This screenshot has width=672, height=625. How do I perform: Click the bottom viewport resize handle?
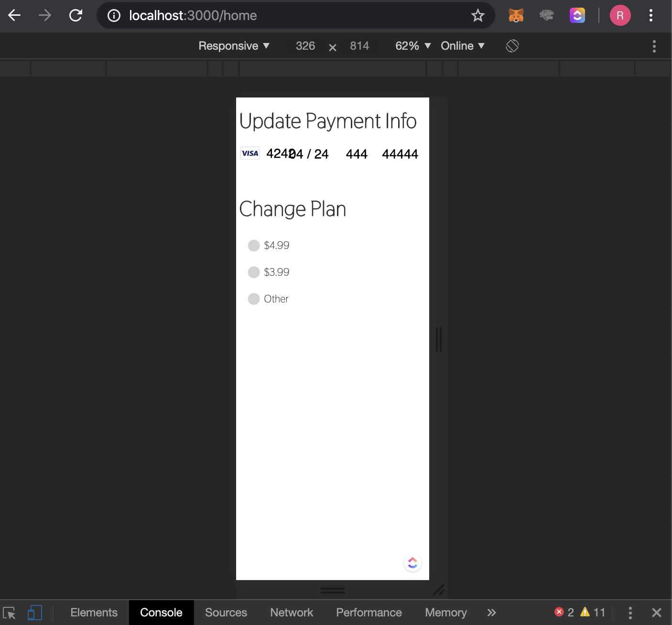coord(333,591)
